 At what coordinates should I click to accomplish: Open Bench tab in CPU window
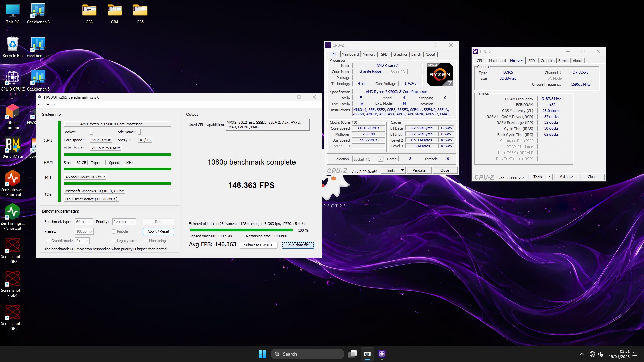coord(416,54)
